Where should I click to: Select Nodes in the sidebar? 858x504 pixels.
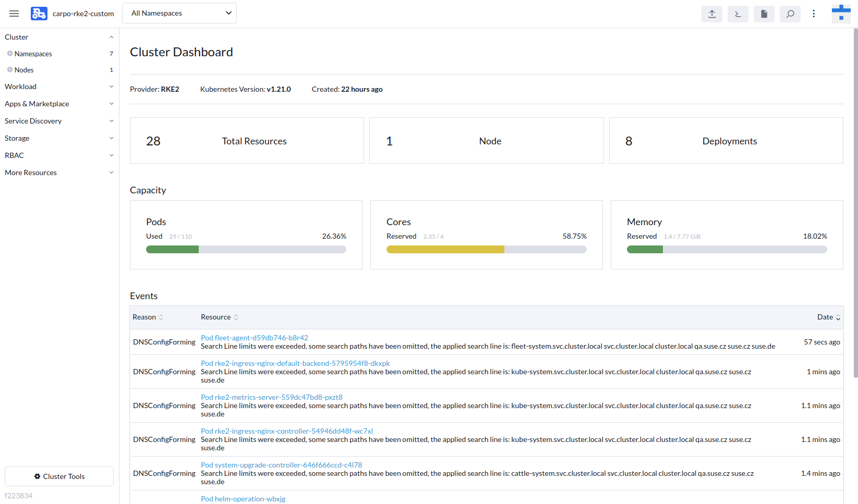click(25, 69)
